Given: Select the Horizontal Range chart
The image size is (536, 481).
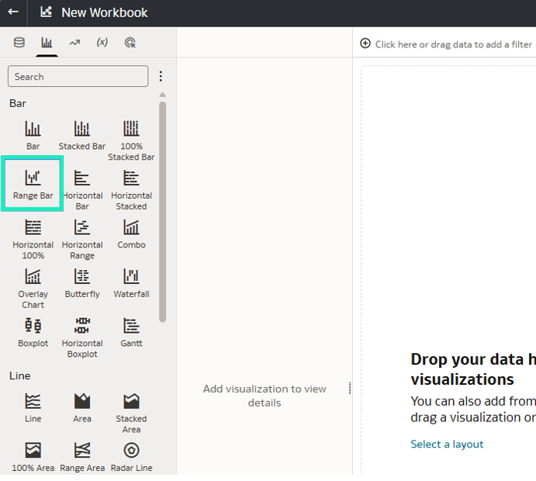Looking at the screenshot, I should (x=82, y=239).
